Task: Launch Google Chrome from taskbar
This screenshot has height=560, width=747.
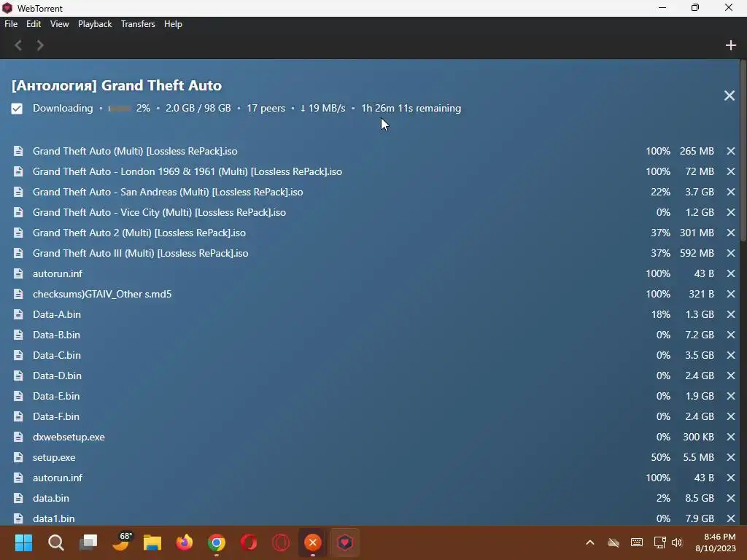Action: (216, 542)
